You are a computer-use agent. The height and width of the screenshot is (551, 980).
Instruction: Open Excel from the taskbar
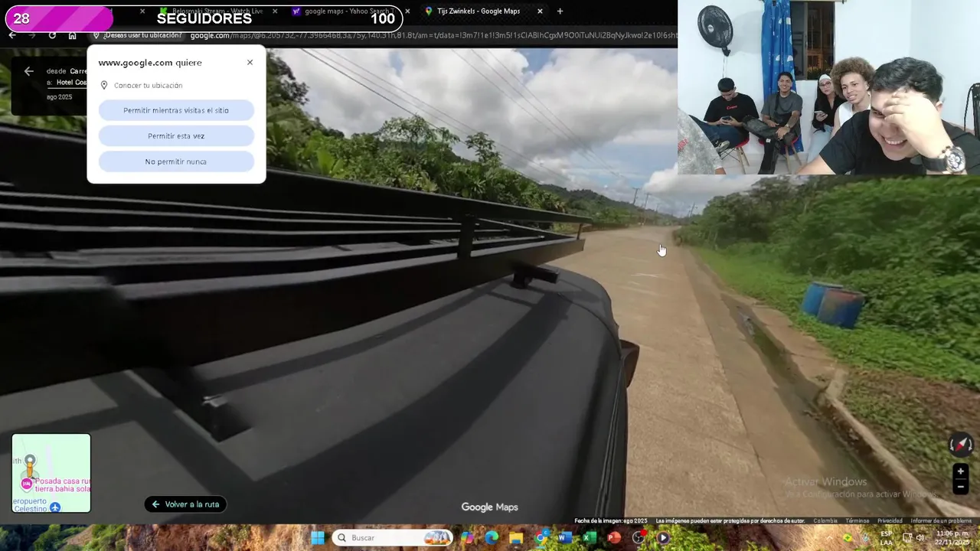click(x=590, y=538)
